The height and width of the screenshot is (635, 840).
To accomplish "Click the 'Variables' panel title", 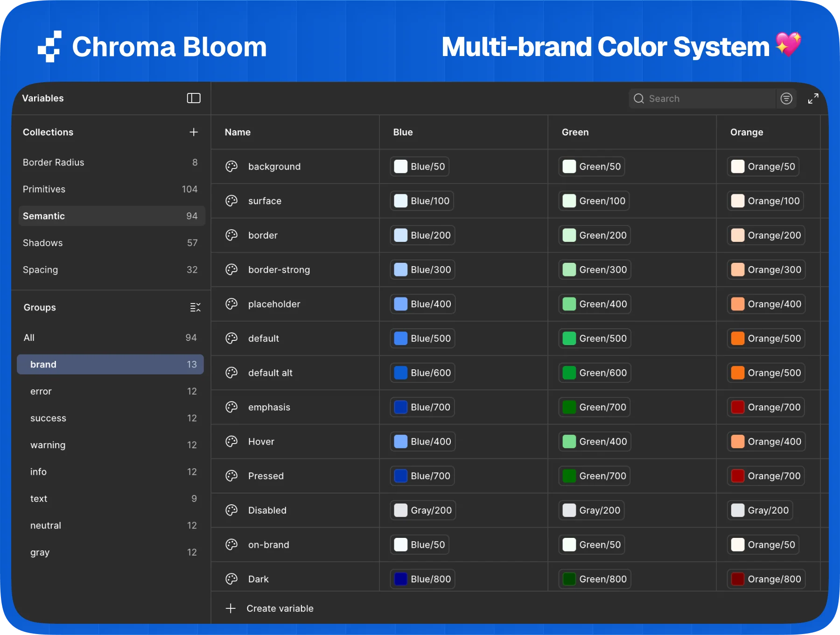I will coord(43,98).
